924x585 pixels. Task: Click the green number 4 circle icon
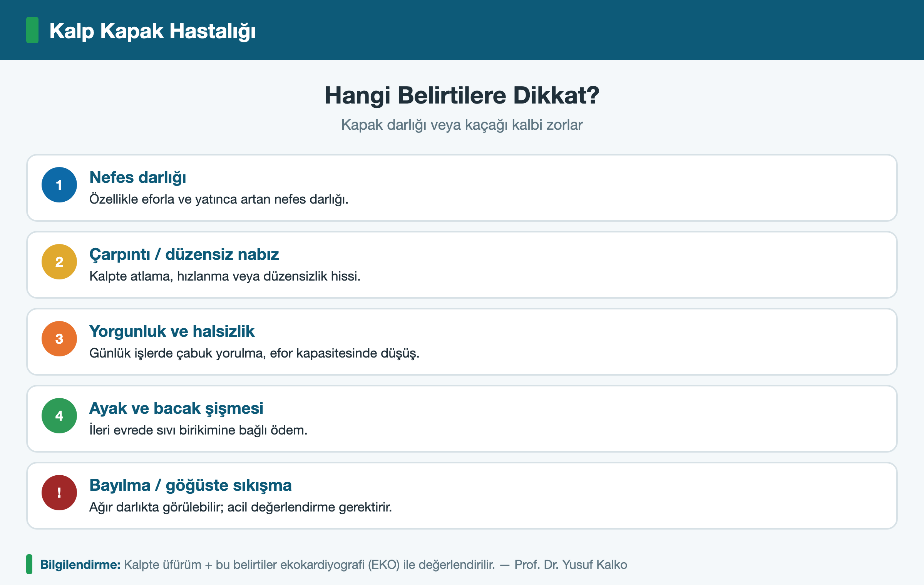pyautogui.click(x=59, y=416)
